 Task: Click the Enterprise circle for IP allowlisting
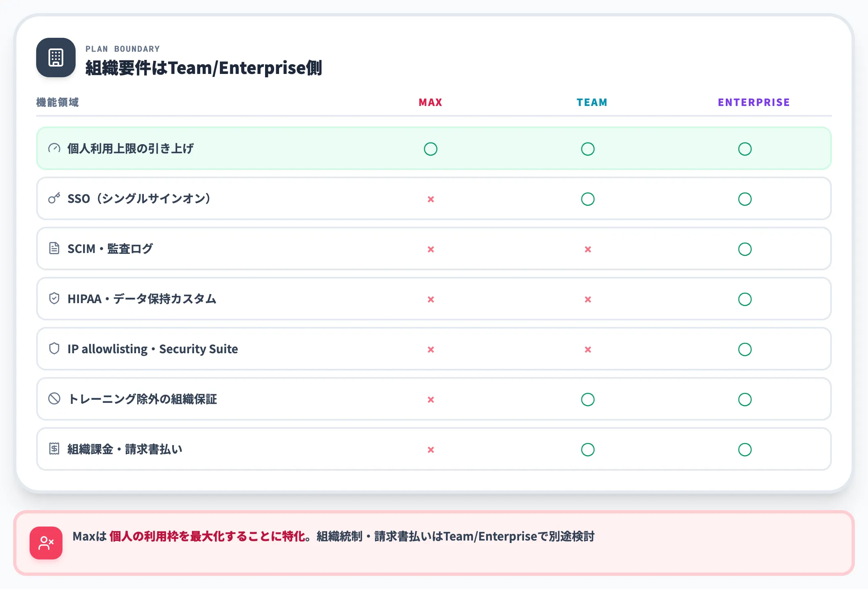[745, 350]
